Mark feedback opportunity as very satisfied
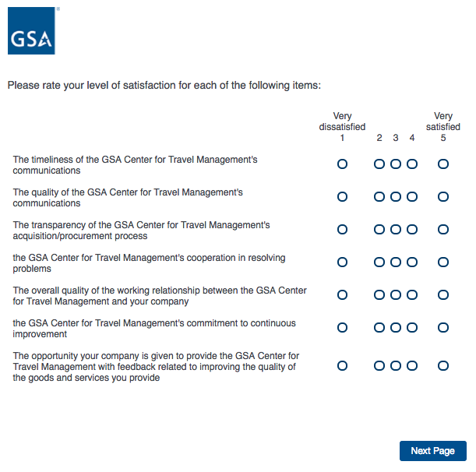 443,365
